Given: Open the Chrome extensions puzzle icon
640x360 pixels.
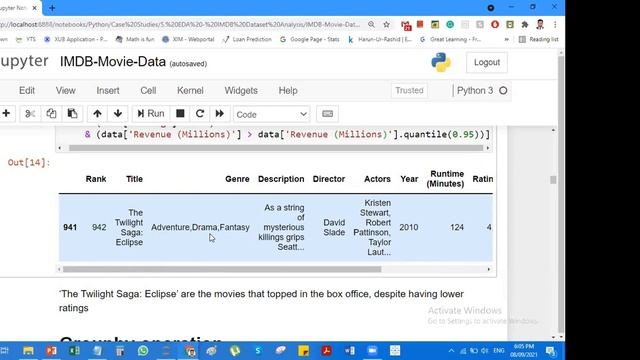Looking at the screenshot, I should coord(525,24).
